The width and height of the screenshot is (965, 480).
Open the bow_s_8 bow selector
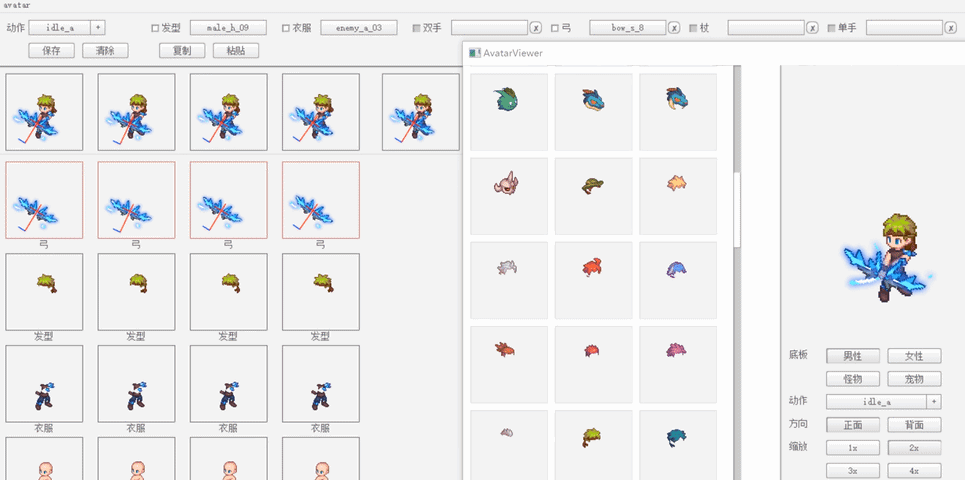tap(628, 28)
